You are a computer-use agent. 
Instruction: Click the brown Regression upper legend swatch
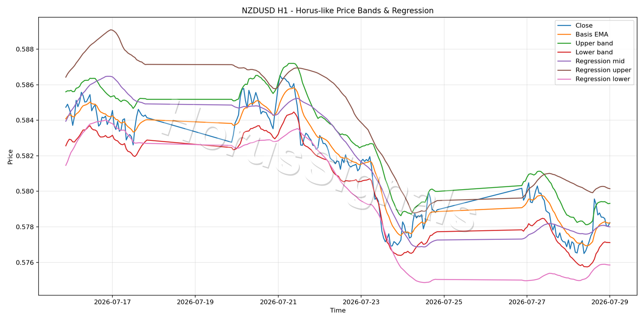[x=564, y=70]
